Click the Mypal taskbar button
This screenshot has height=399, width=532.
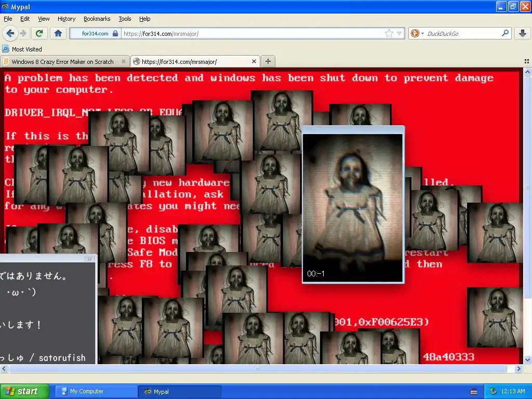pyautogui.click(x=180, y=391)
